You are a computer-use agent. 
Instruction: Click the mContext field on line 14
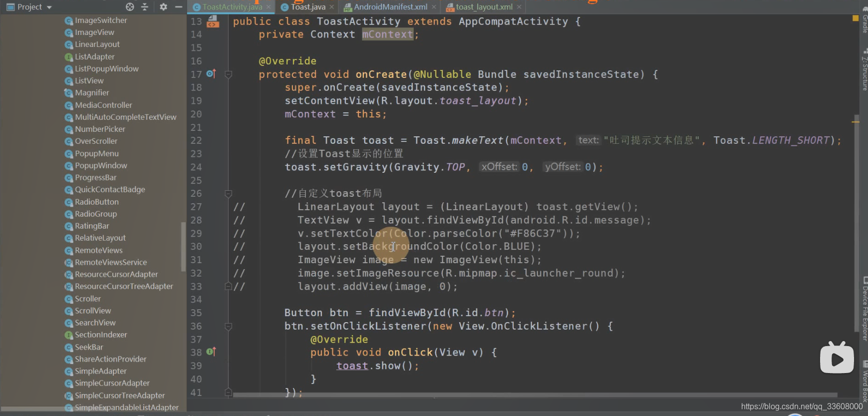click(x=388, y=34)
